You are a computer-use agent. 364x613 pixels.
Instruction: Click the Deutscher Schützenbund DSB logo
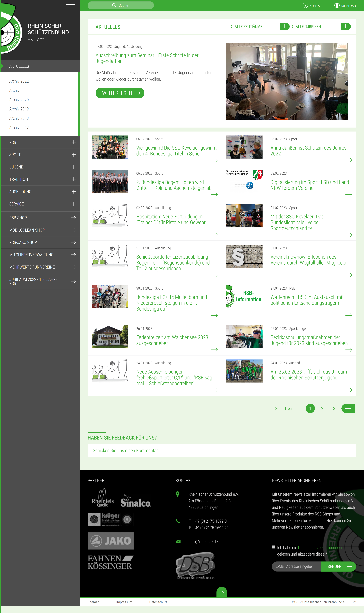coord(195,566)
